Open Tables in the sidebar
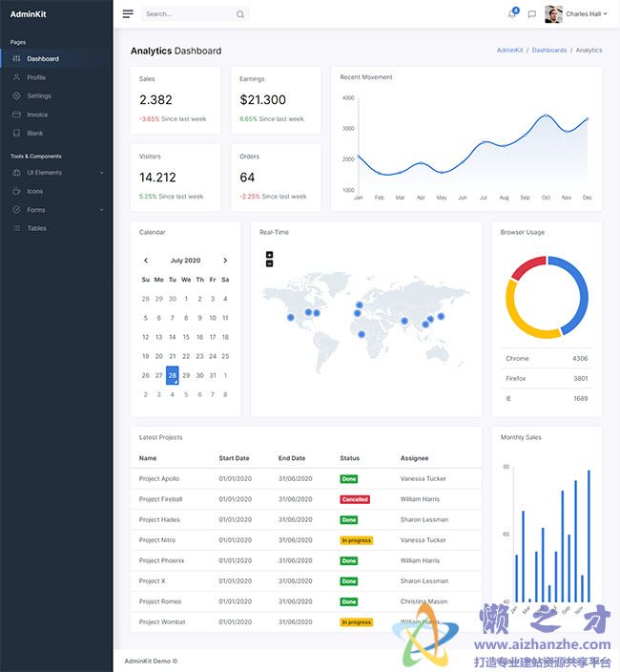620x672 pixels. [x=36, y=228]
